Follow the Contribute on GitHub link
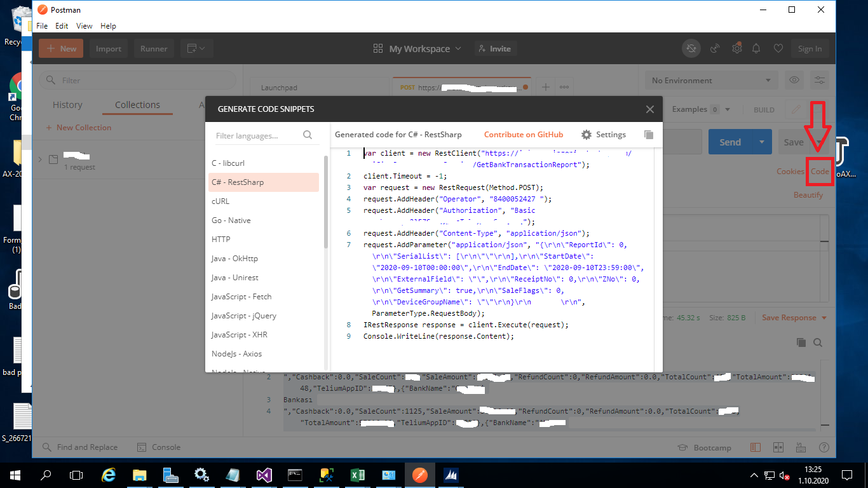The height and width of the screenshot is (488, 868). pos(524,135)
